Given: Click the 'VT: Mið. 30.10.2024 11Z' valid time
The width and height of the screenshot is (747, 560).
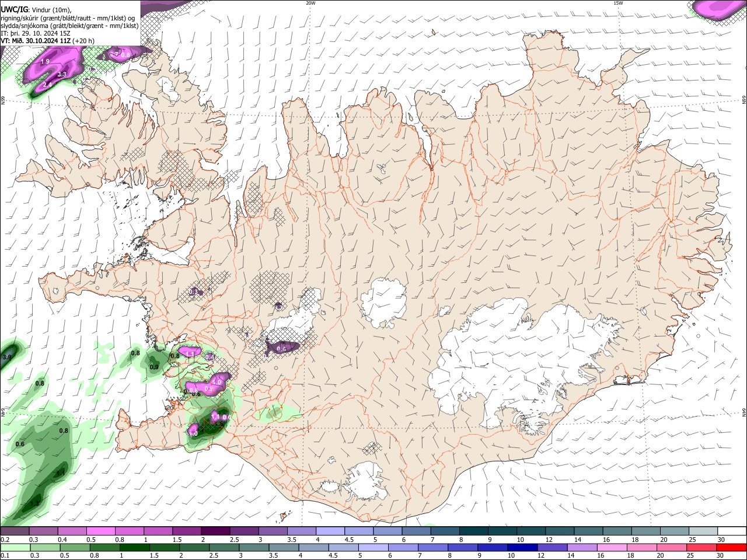Looking at the screenshot, I should (x=36, y=41).
